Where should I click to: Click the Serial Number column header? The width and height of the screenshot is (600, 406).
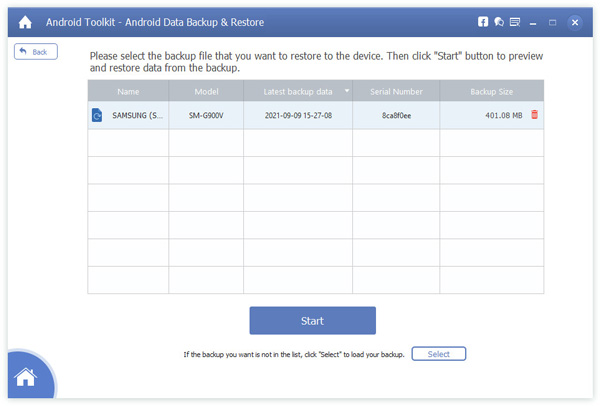point(396,91)
